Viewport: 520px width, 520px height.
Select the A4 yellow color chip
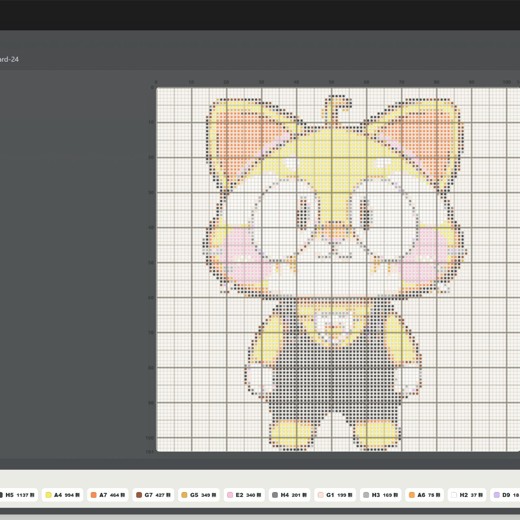(63, 495)
